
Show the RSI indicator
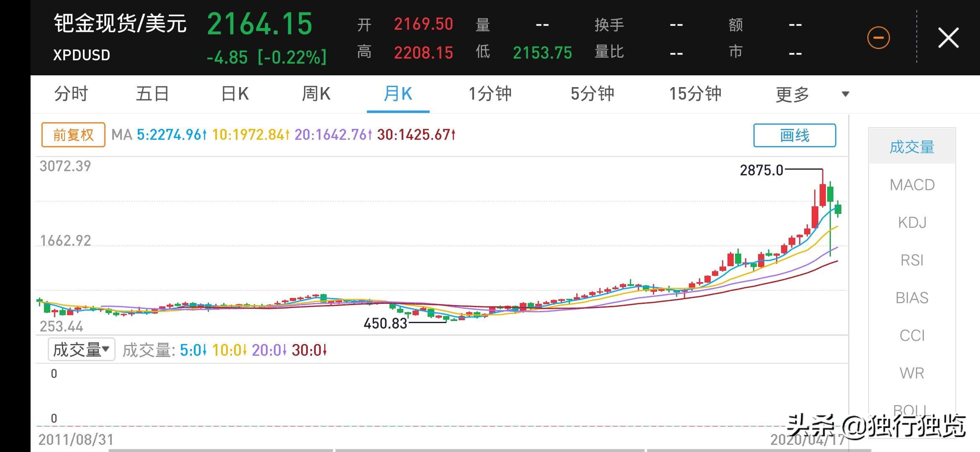tap(912, 260)
